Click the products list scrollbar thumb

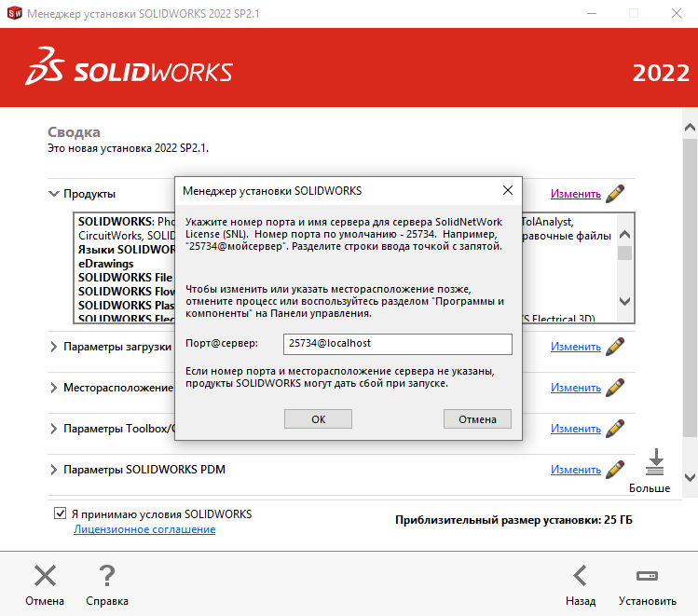(x=625, y=253)
